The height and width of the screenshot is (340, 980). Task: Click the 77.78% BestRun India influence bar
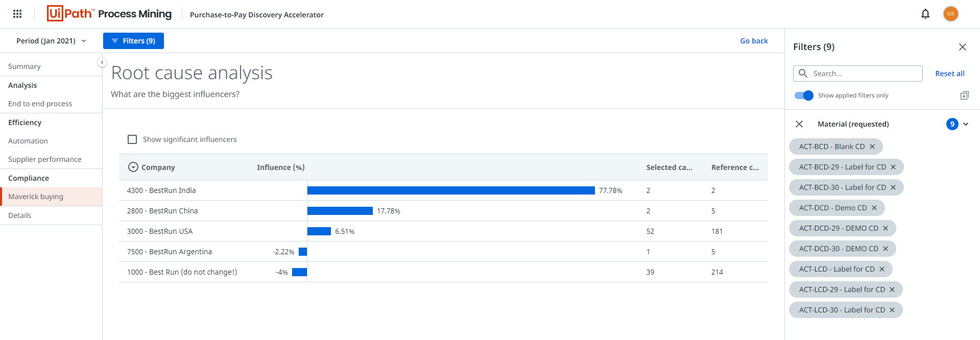[x=451, y=190]
